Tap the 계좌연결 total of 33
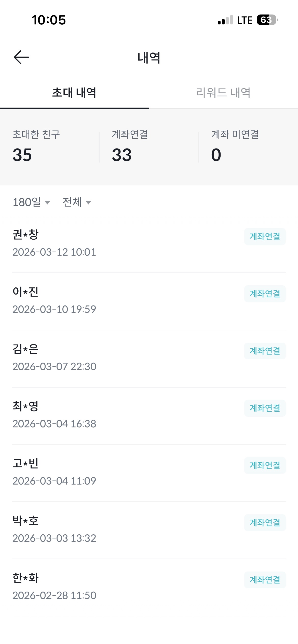Image resolution: width=298 pixels, height=644 pixels. coord(122,155)
